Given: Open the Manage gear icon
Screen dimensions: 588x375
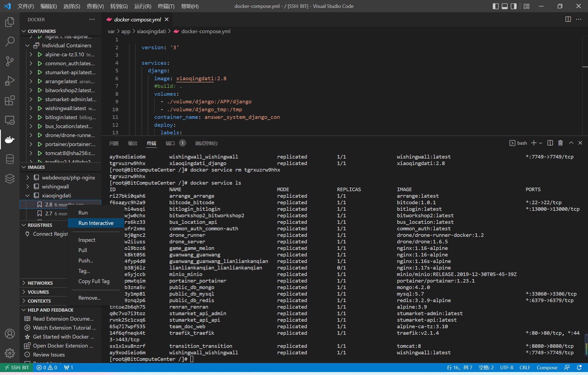Looking at the screenshot, I should [x=10, y=353].
